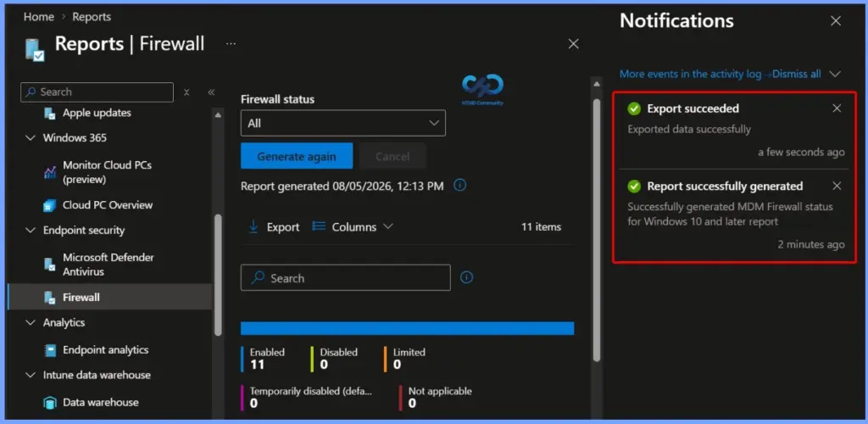Screen dimensions: 868x424
Task: Click the report pane scrollbar up arrow
Action: (x=596, y=84)
